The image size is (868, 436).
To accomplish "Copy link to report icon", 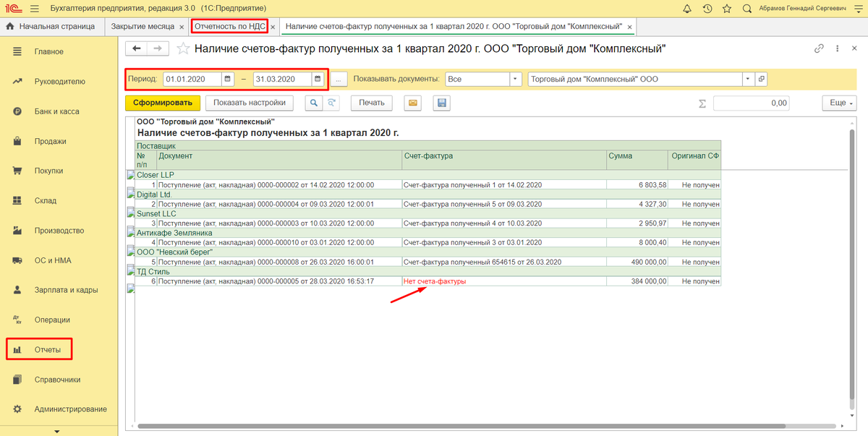I will [819, 48].
